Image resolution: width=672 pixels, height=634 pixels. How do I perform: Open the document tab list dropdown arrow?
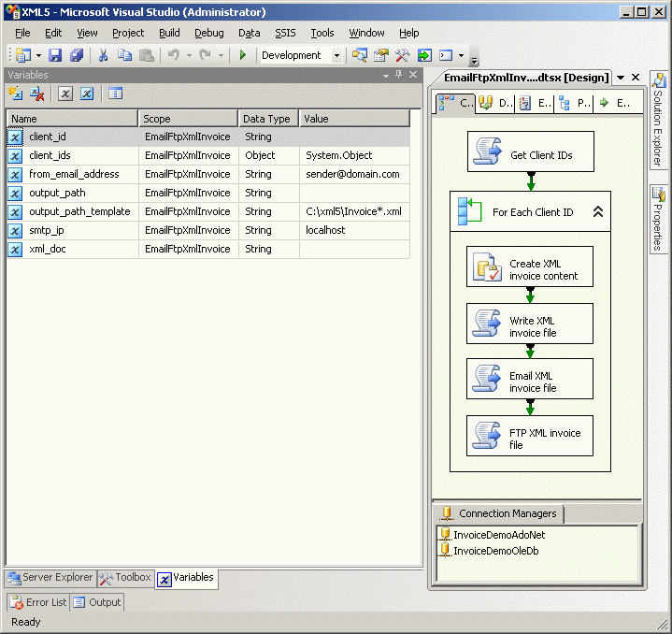tap(620, 78)
